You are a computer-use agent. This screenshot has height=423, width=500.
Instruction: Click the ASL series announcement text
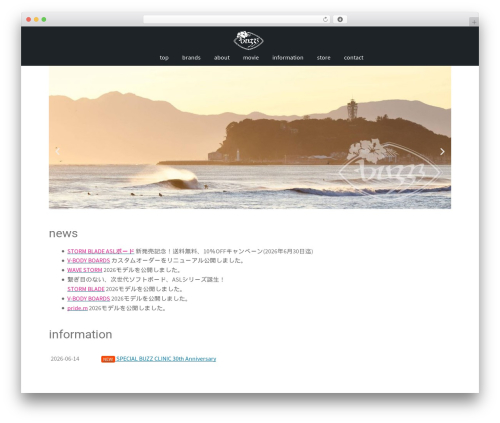(x=145, y=280)
